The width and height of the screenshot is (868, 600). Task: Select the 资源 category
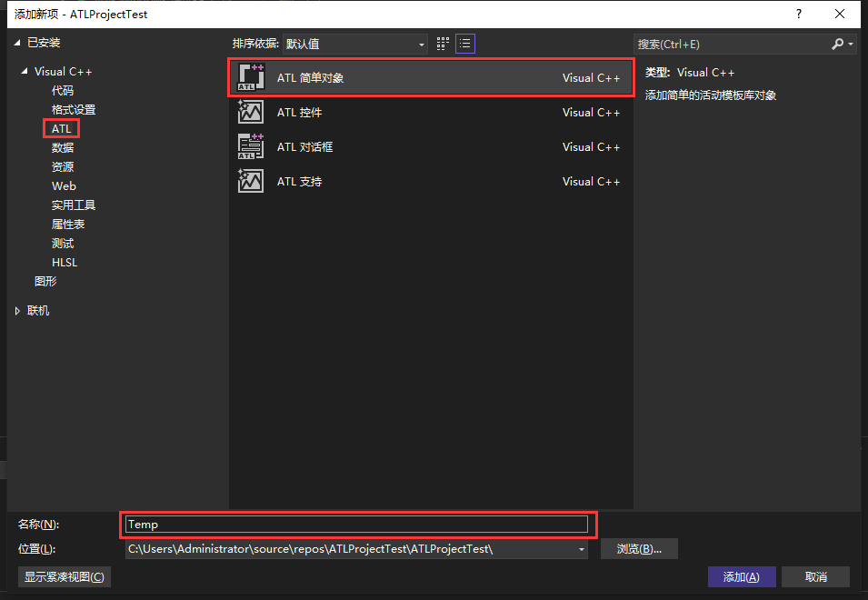tap(63, 166)
